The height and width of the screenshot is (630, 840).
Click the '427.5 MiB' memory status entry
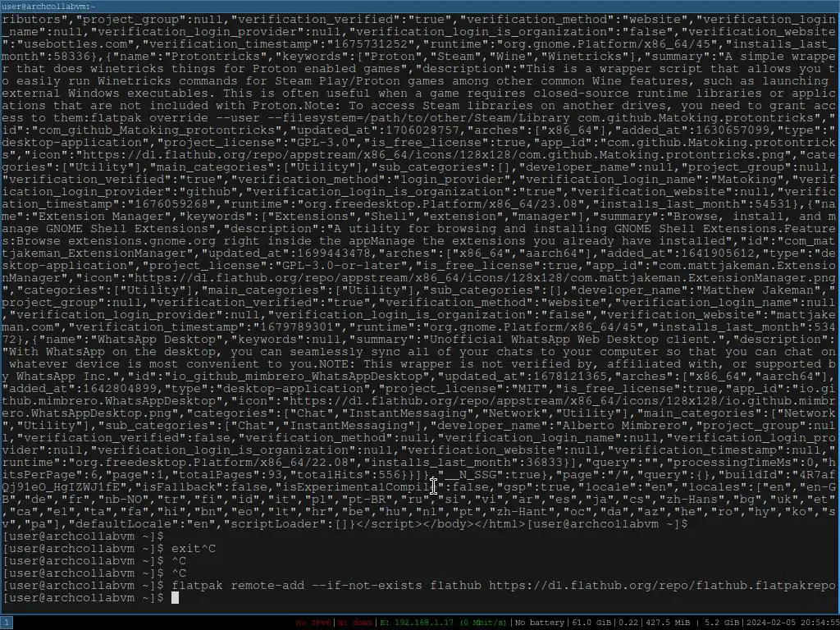click(667, 623)
